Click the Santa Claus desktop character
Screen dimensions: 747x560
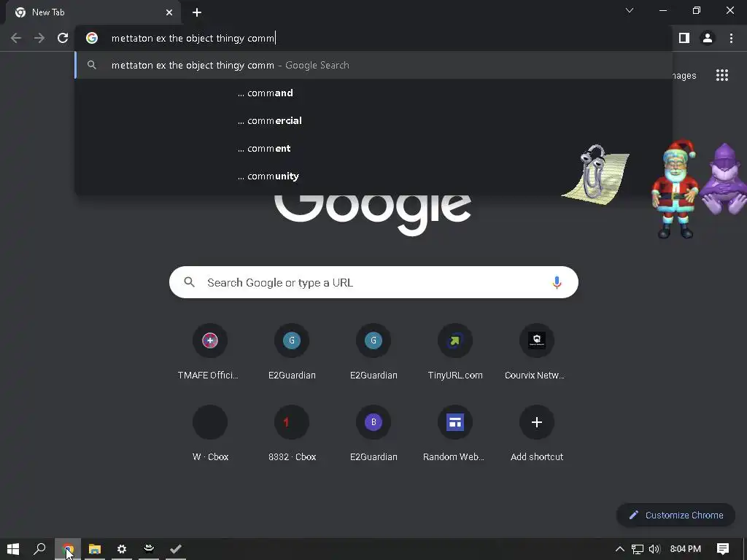pos(675,189)
